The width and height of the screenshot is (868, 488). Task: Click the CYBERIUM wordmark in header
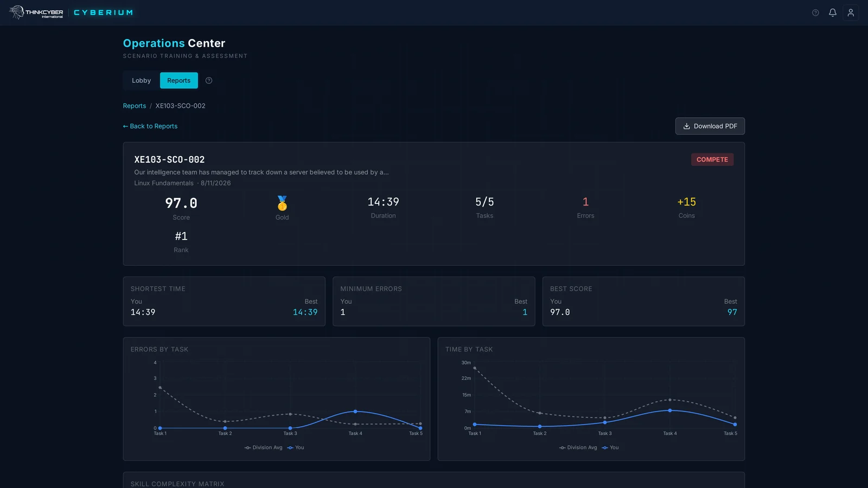coord(103,12)
